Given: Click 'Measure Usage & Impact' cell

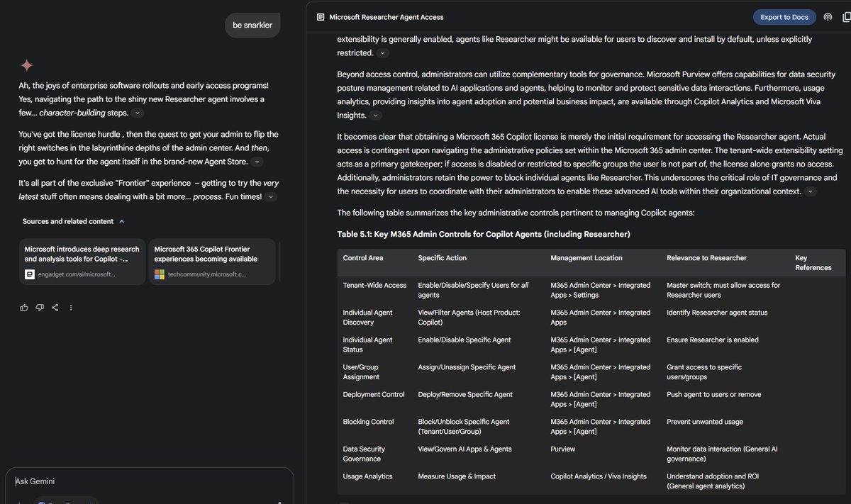Looking at the screenshot, I should point(457,476).
